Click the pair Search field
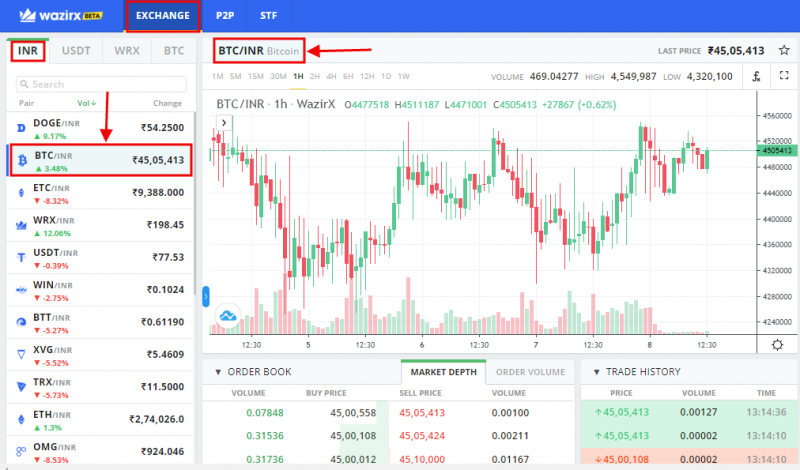Image resolution: width=800 pixels, height=470 pixels. tap(101, 84)
